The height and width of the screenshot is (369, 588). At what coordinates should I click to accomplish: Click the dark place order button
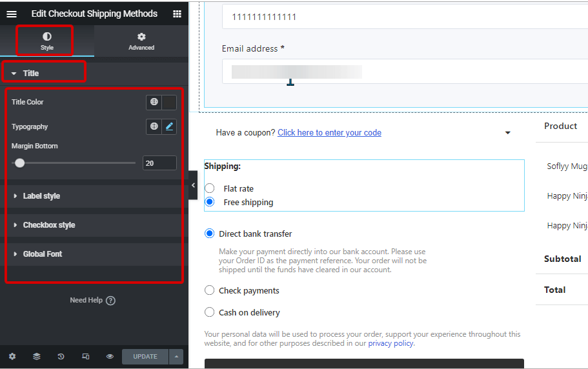pos(364,363)
